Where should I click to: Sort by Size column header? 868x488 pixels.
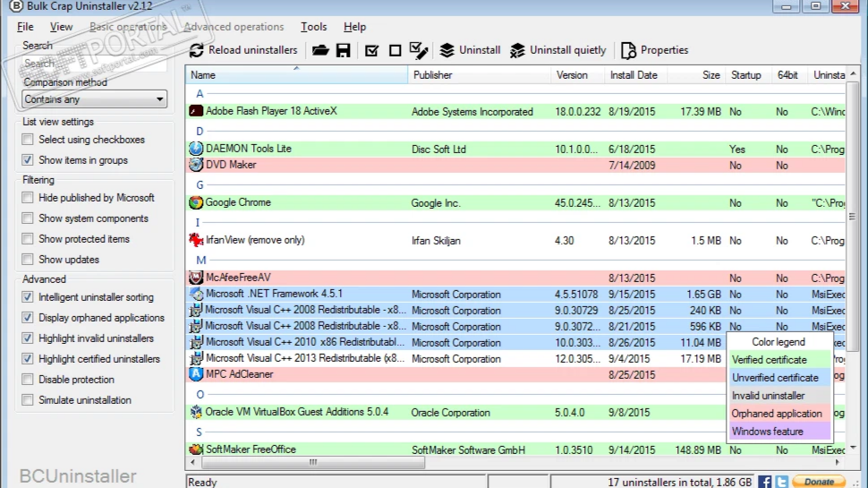[696, 75]
